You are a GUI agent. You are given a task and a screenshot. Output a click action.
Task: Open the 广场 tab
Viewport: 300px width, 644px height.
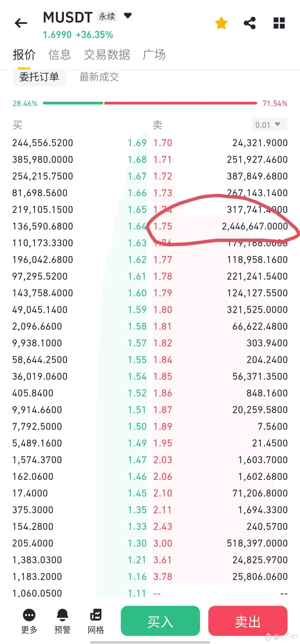[x=154, y=55]
